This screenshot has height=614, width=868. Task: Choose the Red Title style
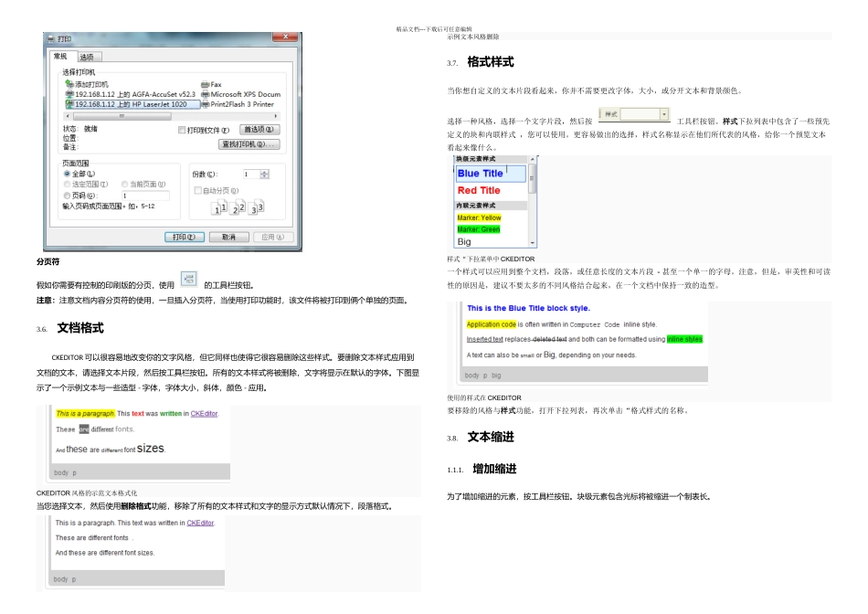(479, 190)
